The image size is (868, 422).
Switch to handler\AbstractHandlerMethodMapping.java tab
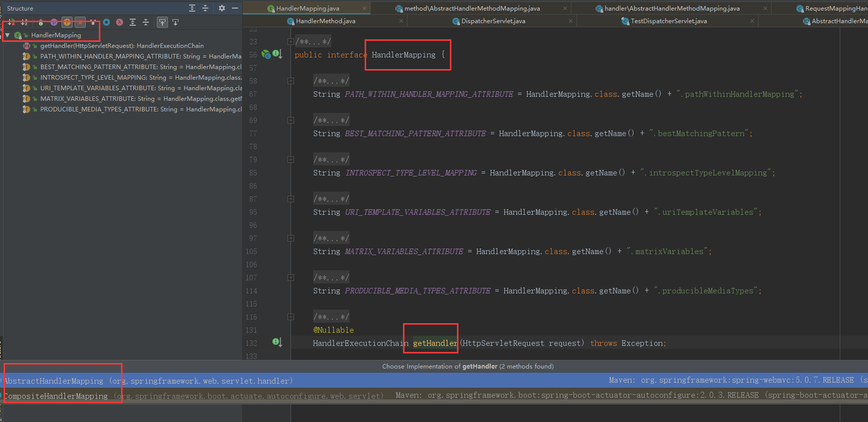672,8
